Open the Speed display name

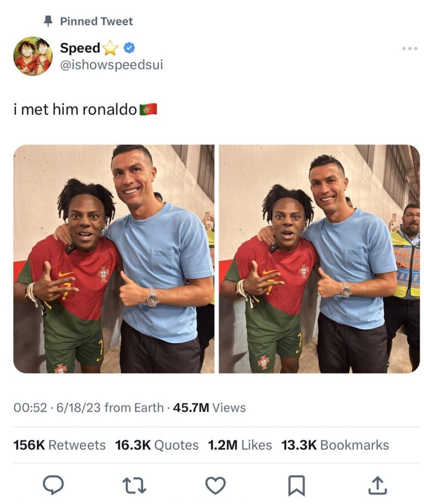point(80,48)
